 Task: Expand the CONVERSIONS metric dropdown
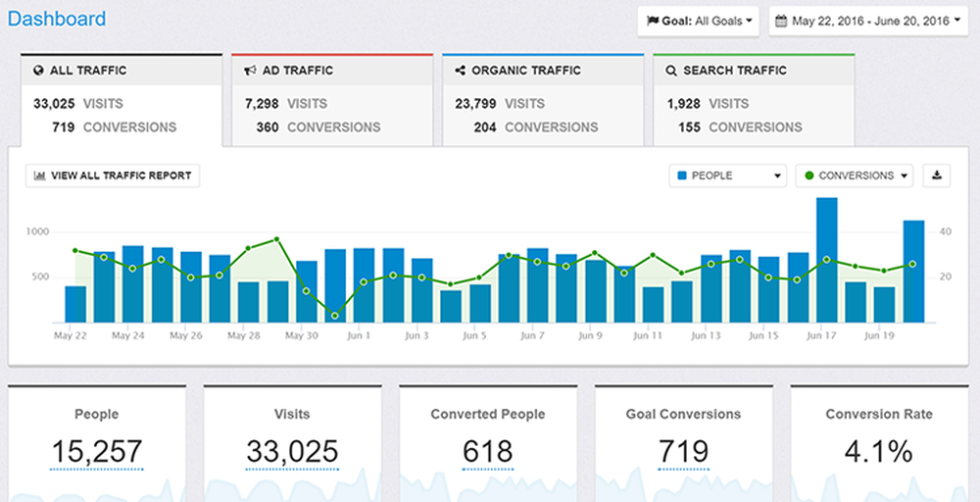(855, 176)
